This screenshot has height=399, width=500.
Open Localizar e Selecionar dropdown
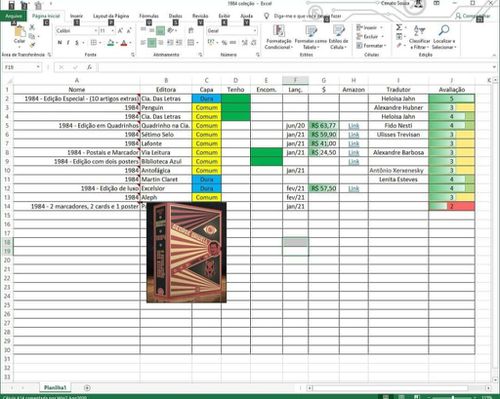444,37
